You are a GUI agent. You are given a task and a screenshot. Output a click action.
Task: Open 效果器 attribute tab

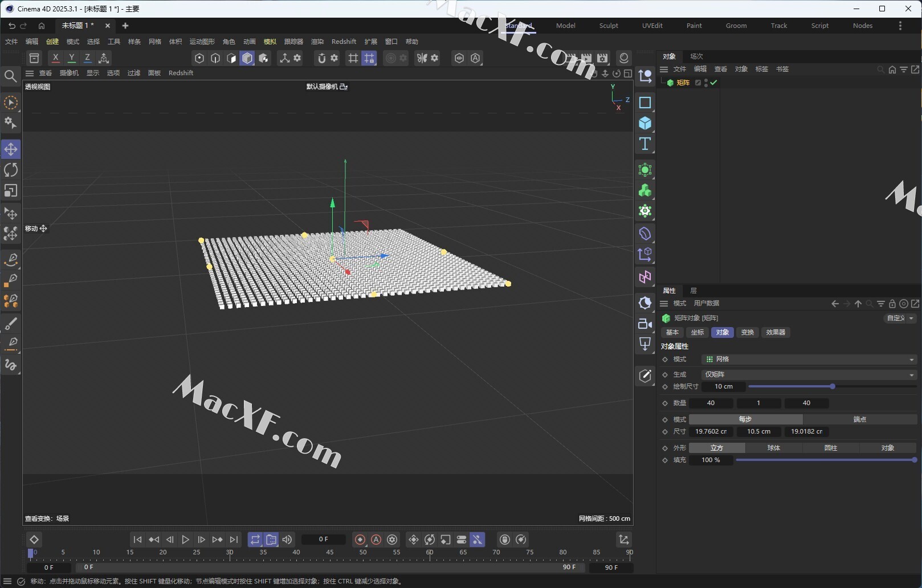pos(776,333)
